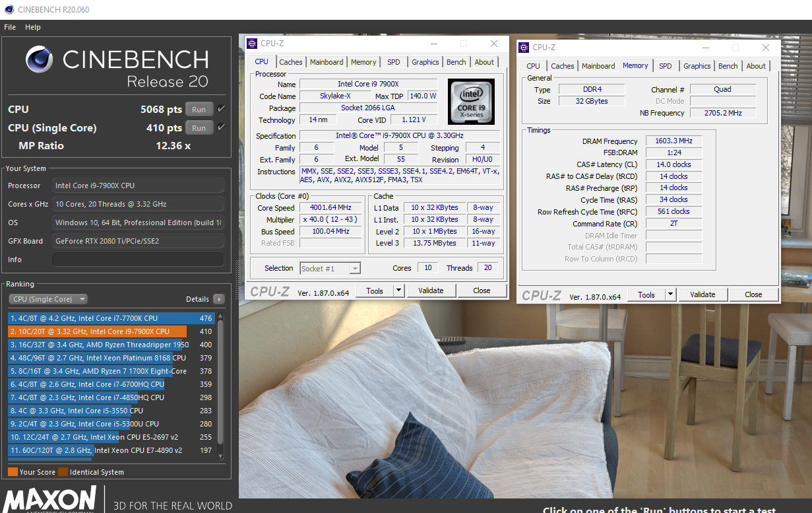
Task: Switch to Memory tab in CPU window
Action: coord(363,62)
